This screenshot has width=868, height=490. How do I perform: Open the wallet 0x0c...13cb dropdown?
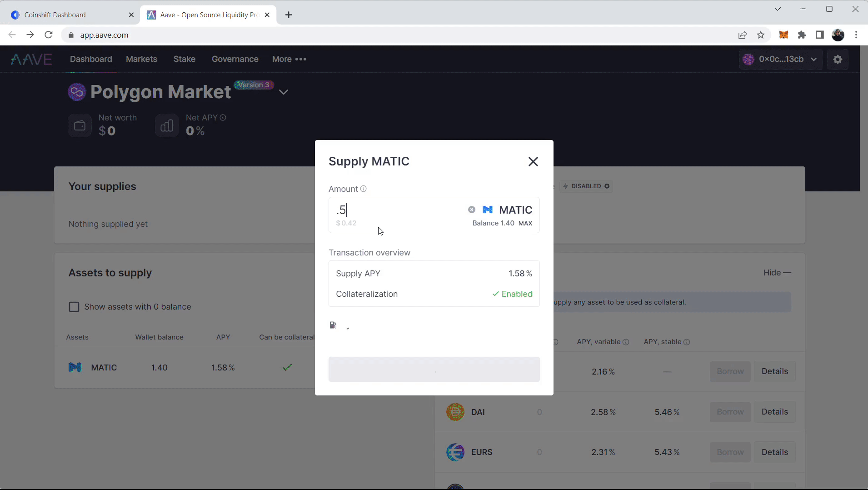click(780, 59)
